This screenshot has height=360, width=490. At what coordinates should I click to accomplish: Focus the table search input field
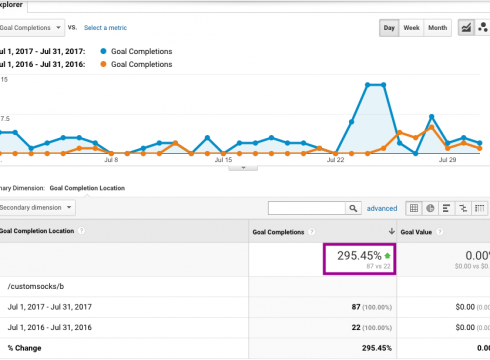pos(307,208)
